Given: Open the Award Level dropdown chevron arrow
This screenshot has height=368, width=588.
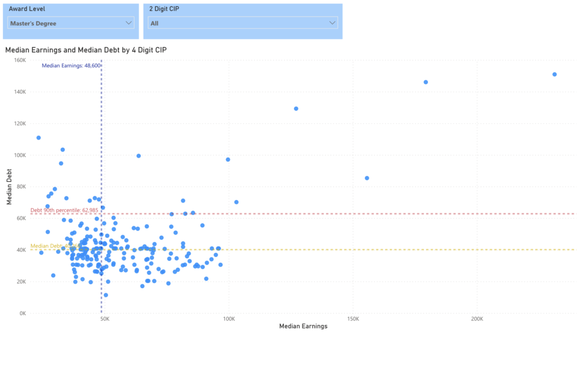Looking at the screenshot, I should (130, 23).
